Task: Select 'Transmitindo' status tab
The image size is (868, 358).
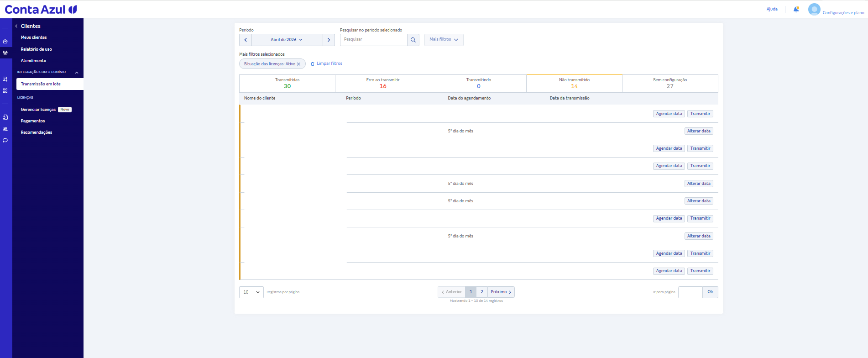Action: point(479,84)
